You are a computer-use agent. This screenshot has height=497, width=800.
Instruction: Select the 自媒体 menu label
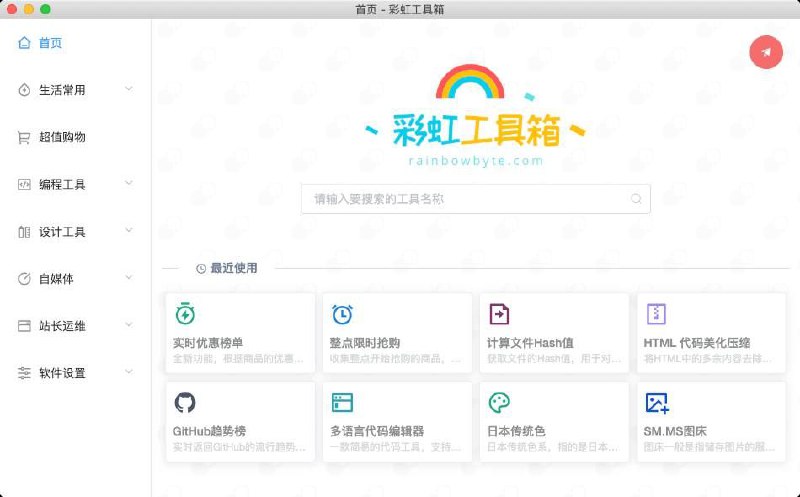(x=56, y=279)
